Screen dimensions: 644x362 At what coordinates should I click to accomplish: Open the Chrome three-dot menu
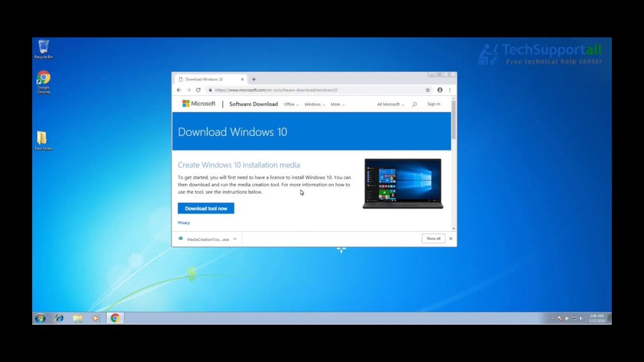click(450, 90)
